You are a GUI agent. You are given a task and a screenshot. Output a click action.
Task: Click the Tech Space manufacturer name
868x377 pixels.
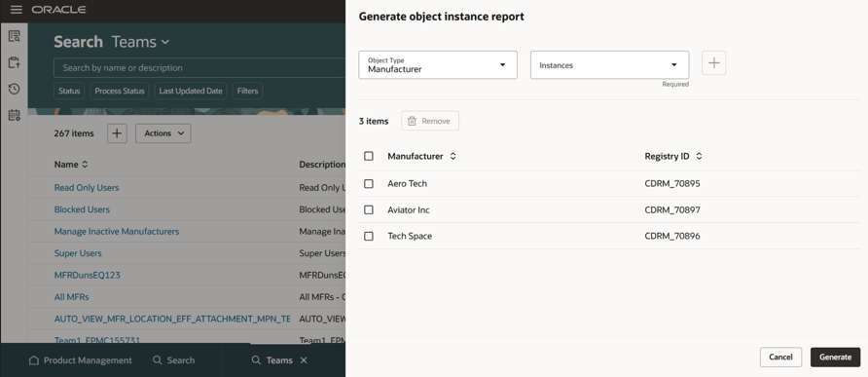tap(410, 236)
